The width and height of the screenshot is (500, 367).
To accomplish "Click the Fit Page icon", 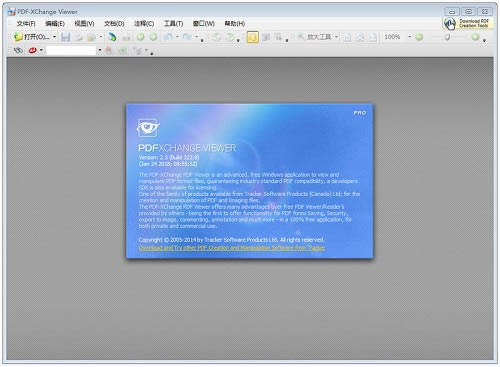I will click(x=360, y=37).
